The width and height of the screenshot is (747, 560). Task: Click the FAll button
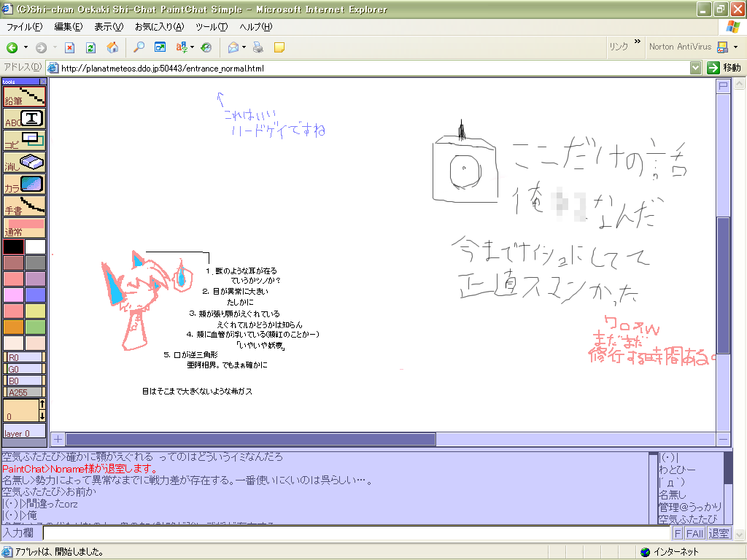[694, 533]
